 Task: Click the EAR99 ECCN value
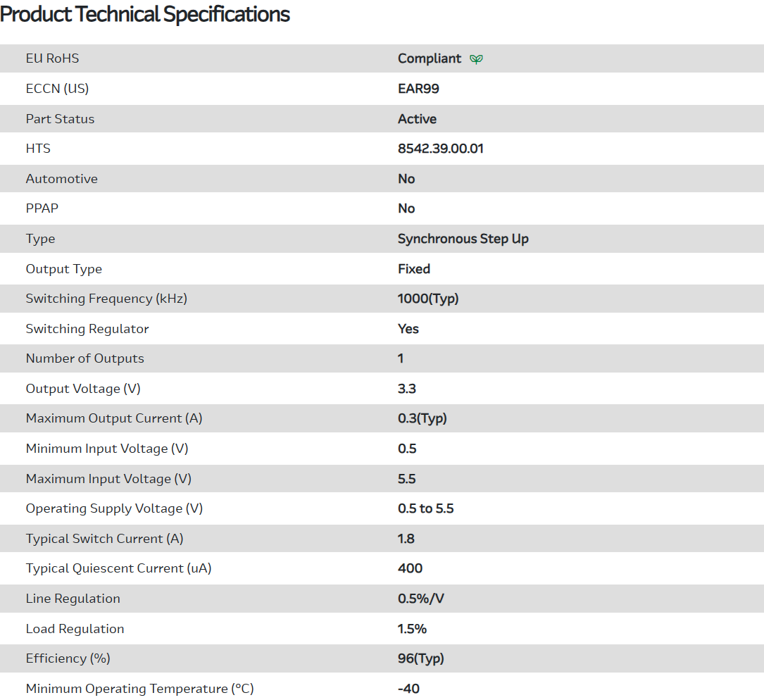(418, 89)
